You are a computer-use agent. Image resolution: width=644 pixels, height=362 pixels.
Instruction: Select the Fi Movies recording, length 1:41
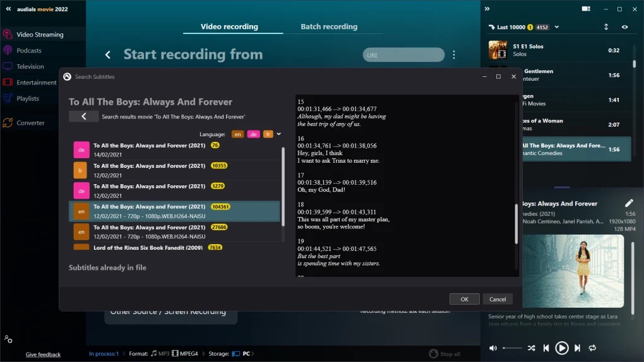click(576, 100)
